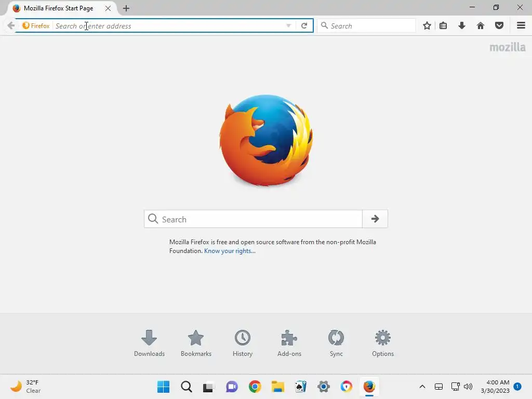
Task: Open the Windows Start menu
Action: [164, 387]
